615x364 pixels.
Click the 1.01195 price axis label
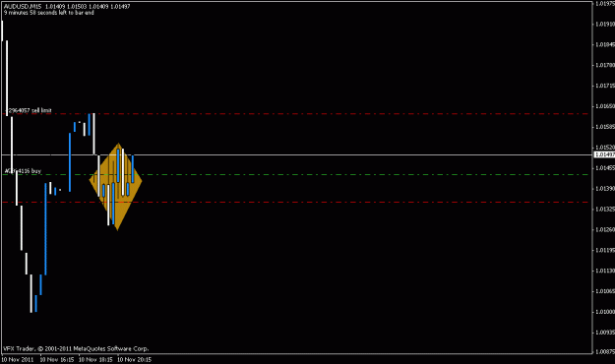[605, 250]
